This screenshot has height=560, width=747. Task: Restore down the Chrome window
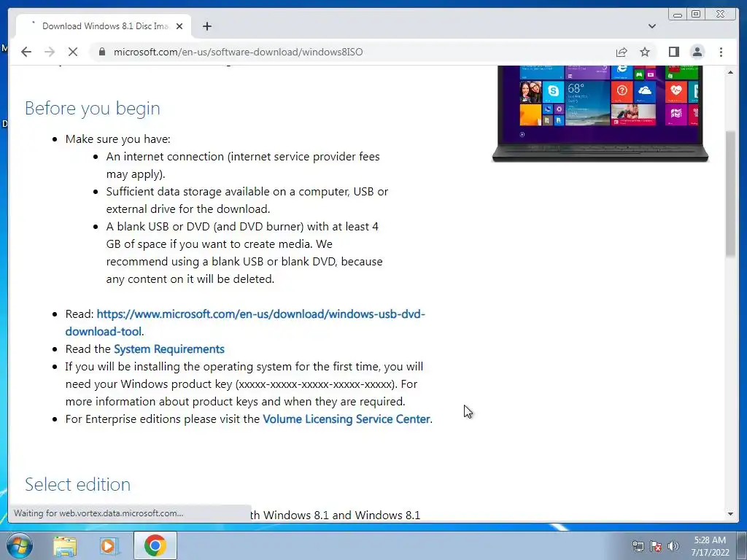[x=695, y=15]
